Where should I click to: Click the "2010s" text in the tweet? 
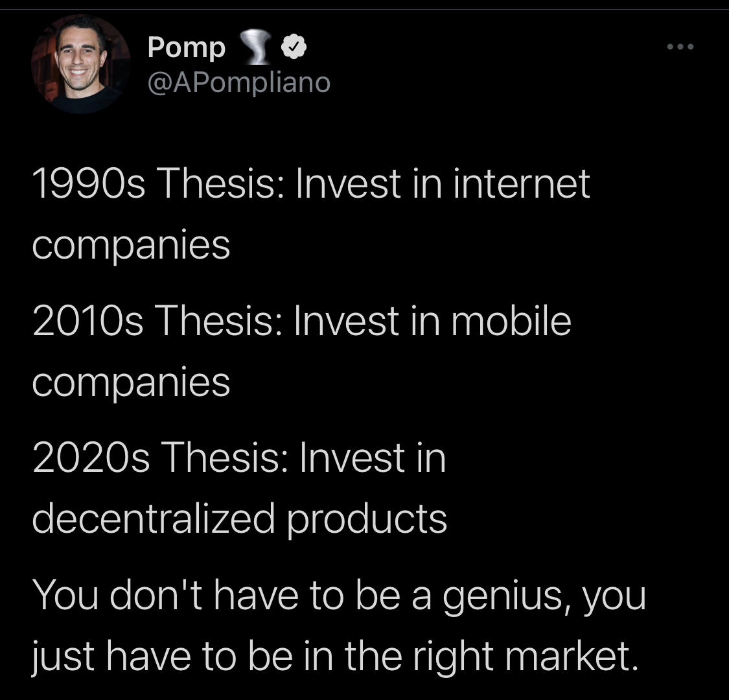pyautogui.click(x=88, y=321)
